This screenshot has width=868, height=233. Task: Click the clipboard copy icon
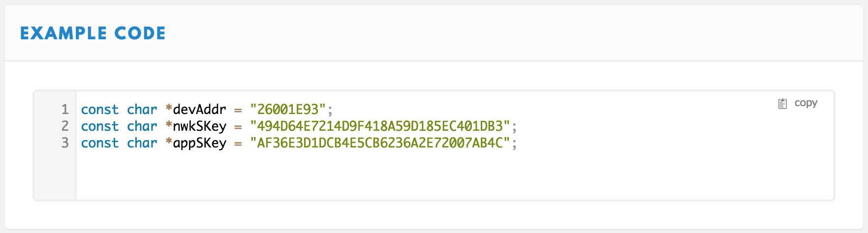[782, 104]
